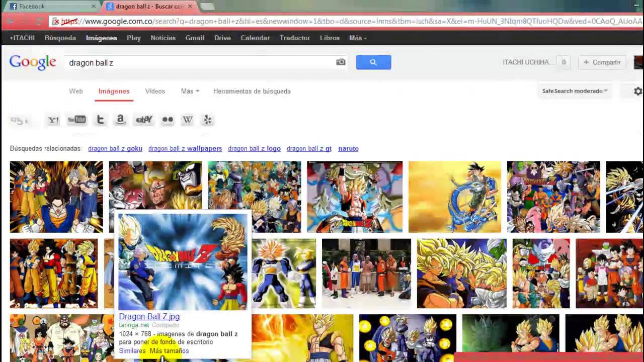
Task: Click the camera search-by-image icon
Action: [x=341, y=62]
